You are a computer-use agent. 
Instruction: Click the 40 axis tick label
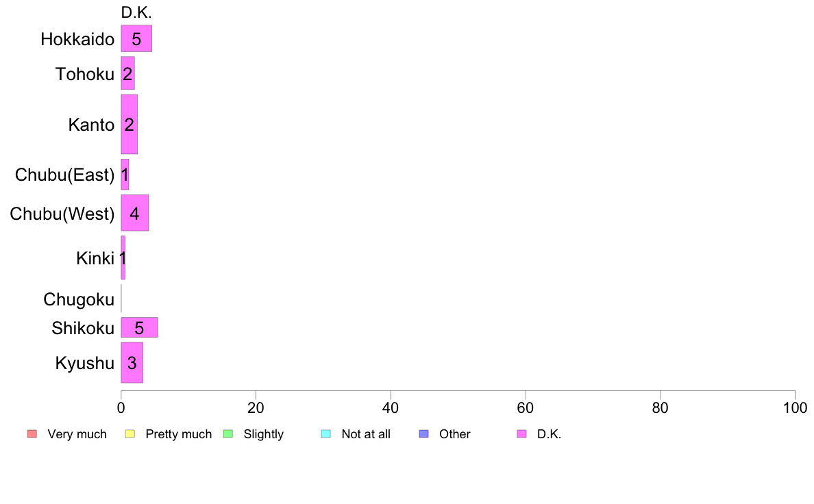point(391,408)
